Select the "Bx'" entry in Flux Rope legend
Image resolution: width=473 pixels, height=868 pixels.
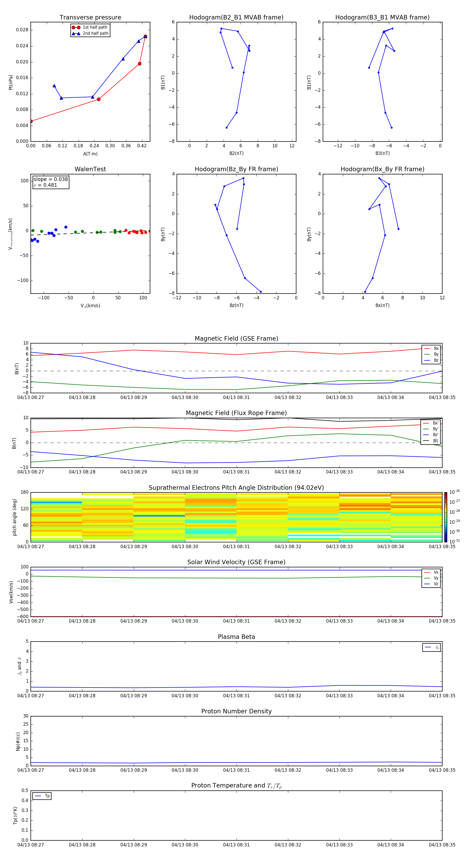(431, 423)
